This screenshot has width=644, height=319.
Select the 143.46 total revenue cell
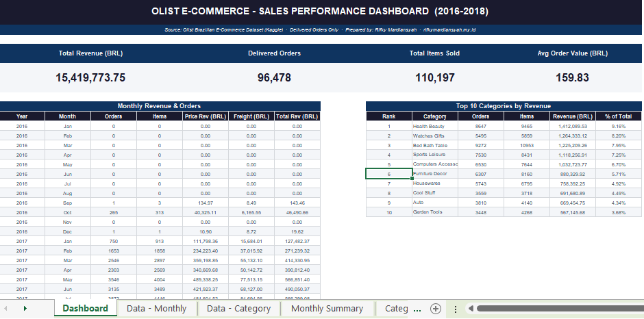[297, 203]
